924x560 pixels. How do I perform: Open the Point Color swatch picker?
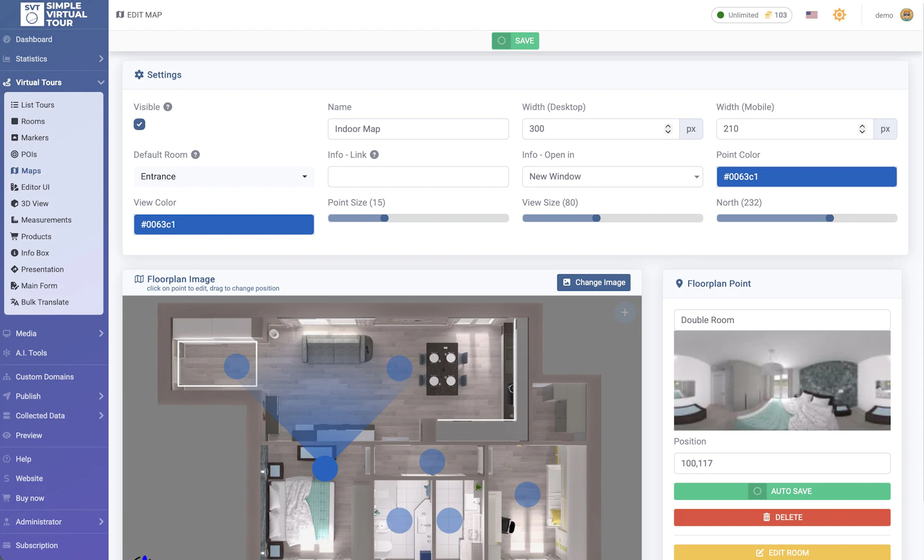[807, 177]
